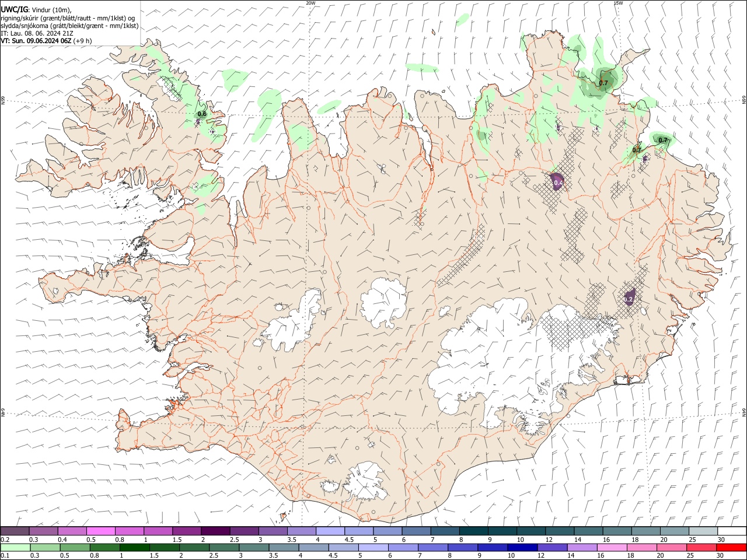Pick the dark purple swatch between 2 and 2.5

[x=215, y=531]
